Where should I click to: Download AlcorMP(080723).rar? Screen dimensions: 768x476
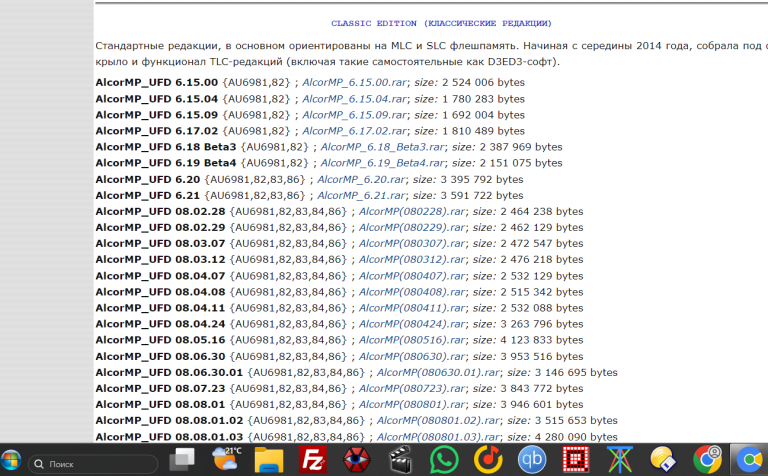pos(412,388)
